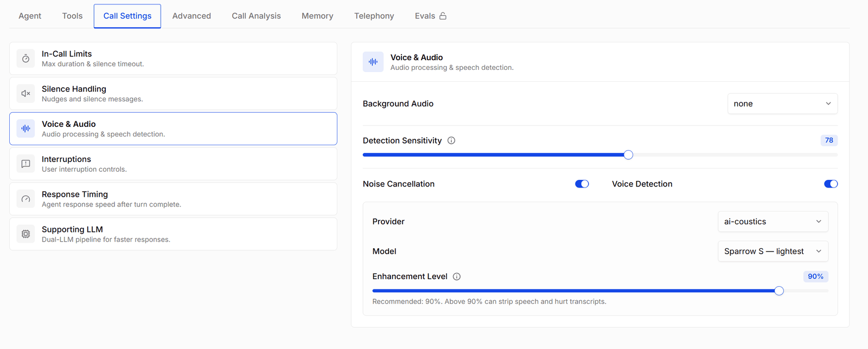Open the Evals tab

430,16
